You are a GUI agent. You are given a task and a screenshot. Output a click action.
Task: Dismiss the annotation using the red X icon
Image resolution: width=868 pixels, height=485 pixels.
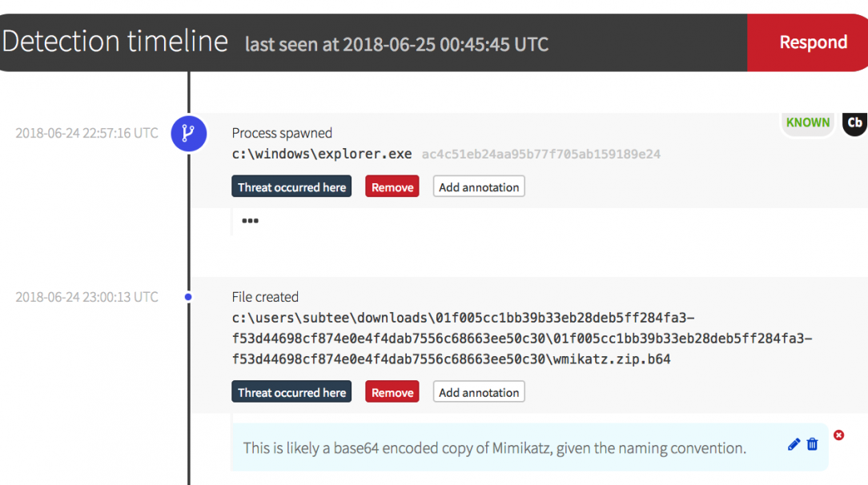[x=838, y=435]
